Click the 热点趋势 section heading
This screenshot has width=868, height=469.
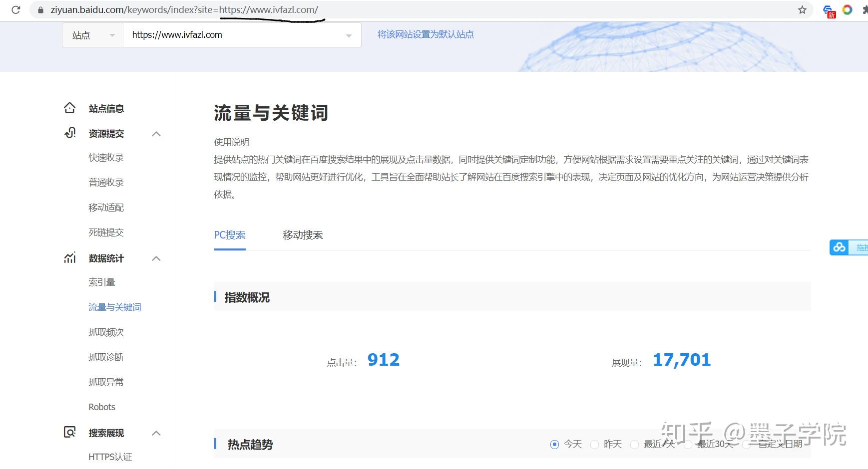(x=250, y=445)
